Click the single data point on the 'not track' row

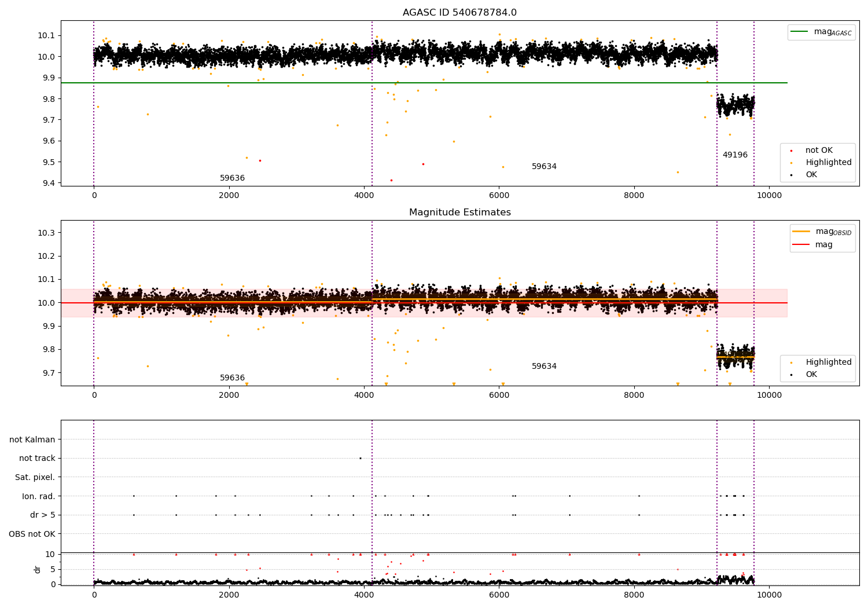[360, 458]
